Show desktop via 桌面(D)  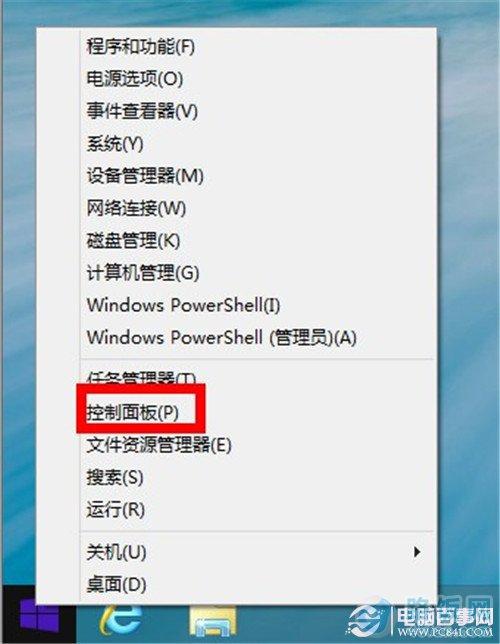(116, 584)
